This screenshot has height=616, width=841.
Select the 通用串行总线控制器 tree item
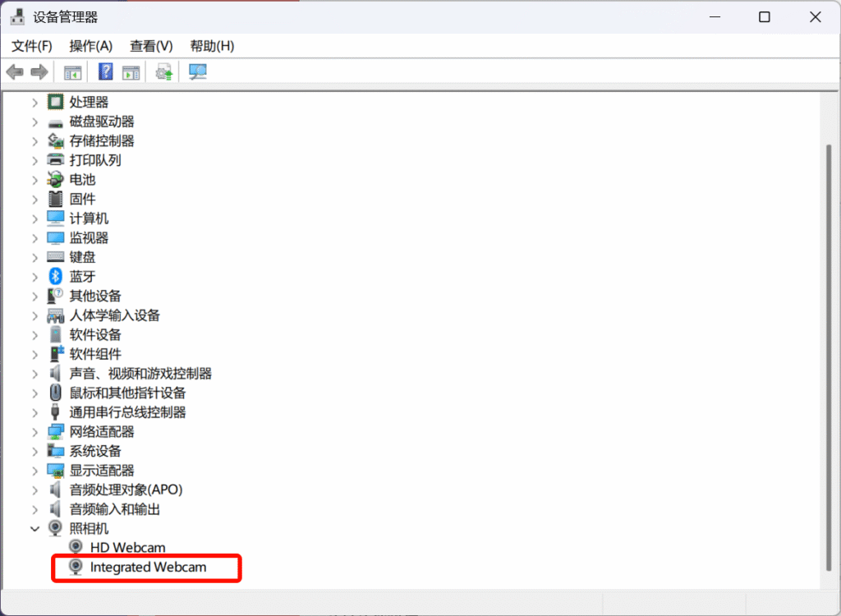click(x=127, y=412)
